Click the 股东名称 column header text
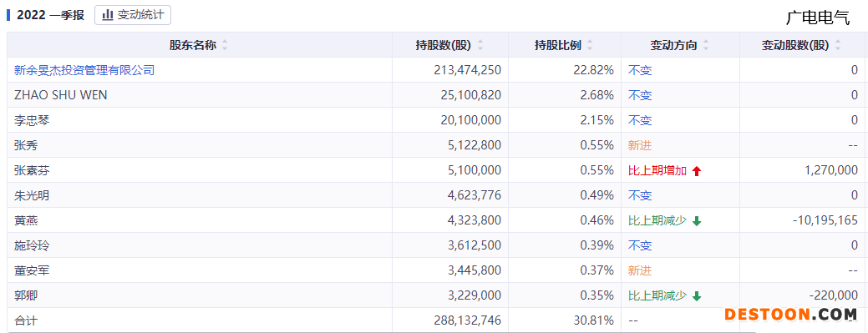Image resolution: width=868 pixels, height=333 pixels. tap(193, 46)
